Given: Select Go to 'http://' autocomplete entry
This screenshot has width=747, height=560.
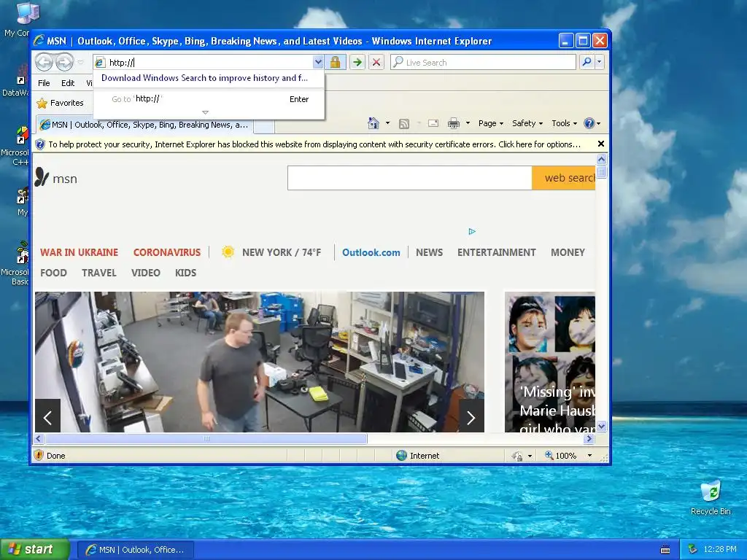Looking at the screenshot, I should click(209, 99).
